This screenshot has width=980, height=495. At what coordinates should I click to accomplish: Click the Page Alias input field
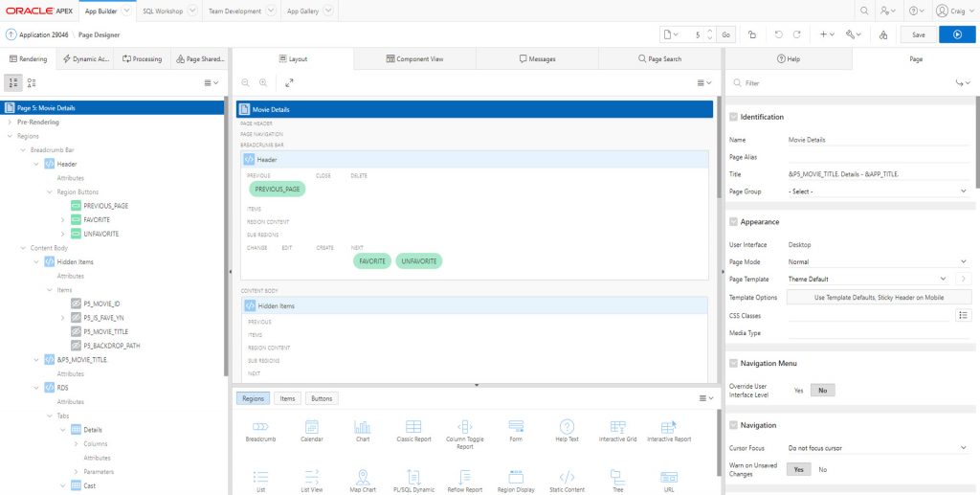[x=879, y=157]
